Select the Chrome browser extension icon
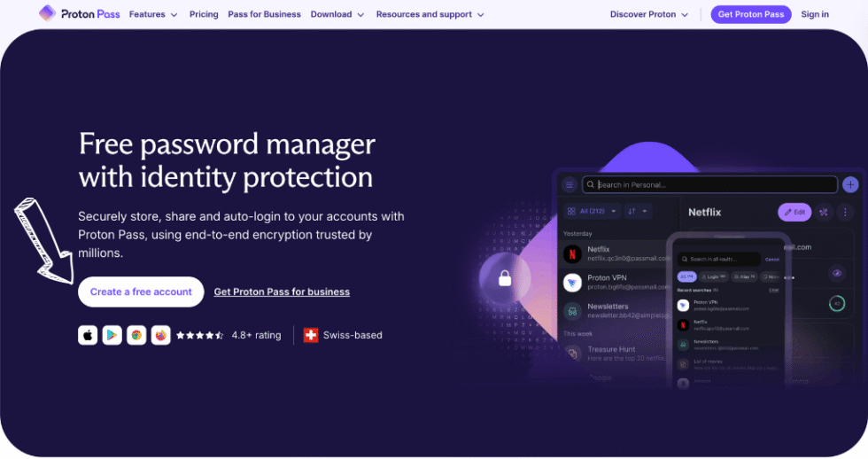 point(136,335)
